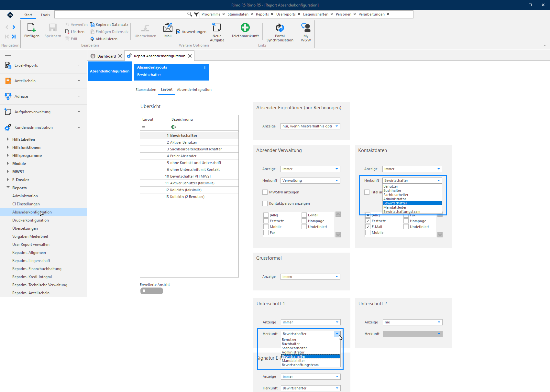Switch to the Dashboard tab

click(x=106, y=56)
